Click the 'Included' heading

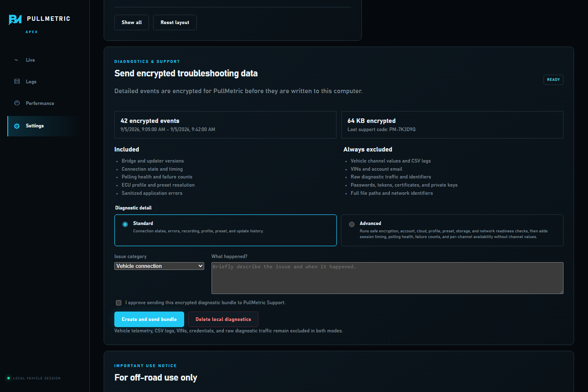pos(127,149)
